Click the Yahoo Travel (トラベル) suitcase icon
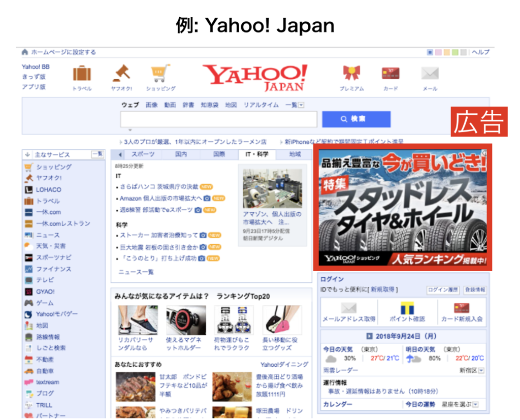This screenshot has width=520, height=420. [82, 74]
